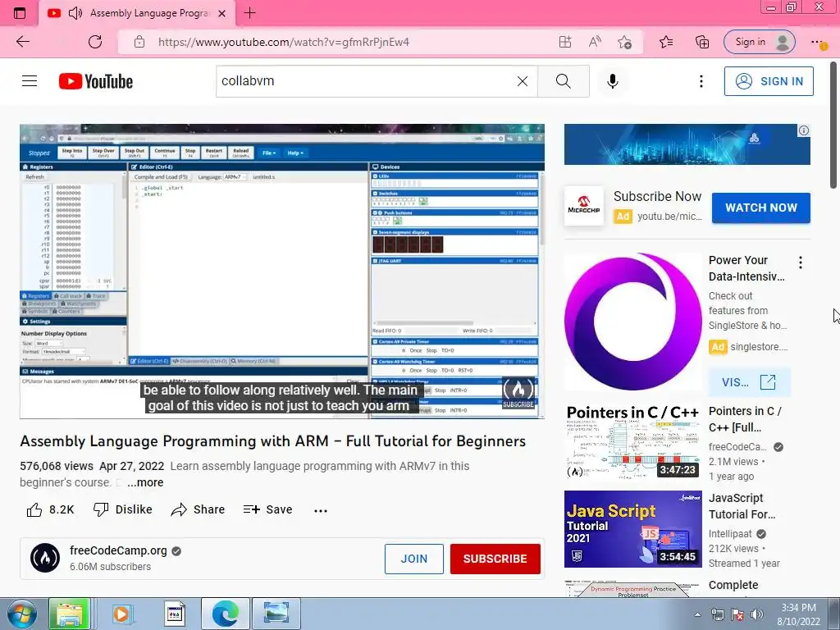Click WATCH NOW on Microchip ad
Image resolution: width=840 pixels, height=630 pixels.
[760, 208]
